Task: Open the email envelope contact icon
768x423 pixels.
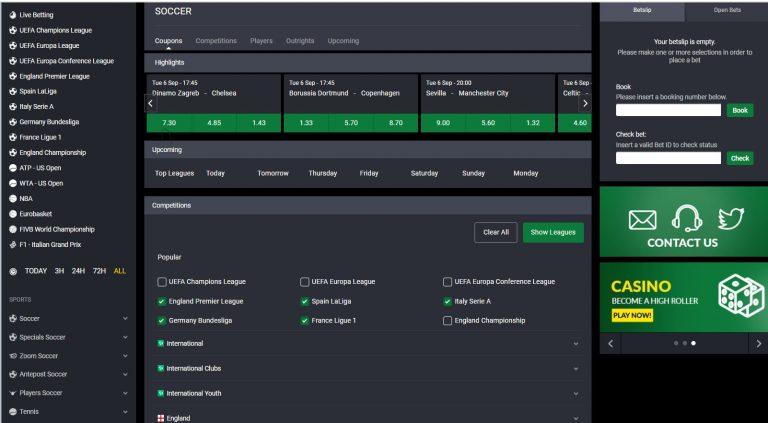Action: (x=642, y=220)
